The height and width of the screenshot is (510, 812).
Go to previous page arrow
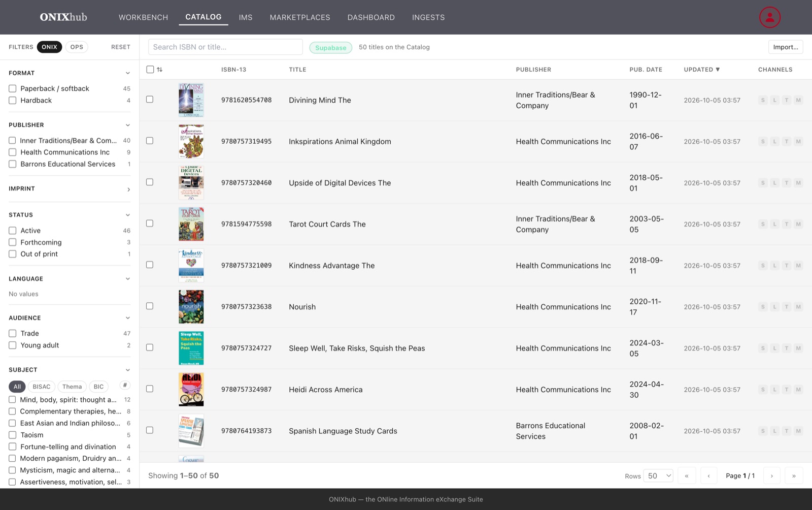tap(708, 476)
